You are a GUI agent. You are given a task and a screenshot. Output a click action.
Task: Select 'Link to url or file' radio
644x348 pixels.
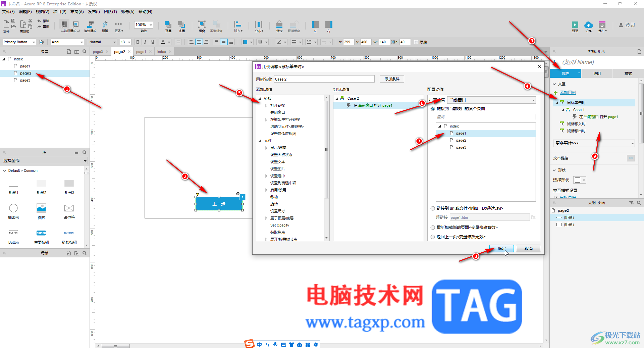433,208
